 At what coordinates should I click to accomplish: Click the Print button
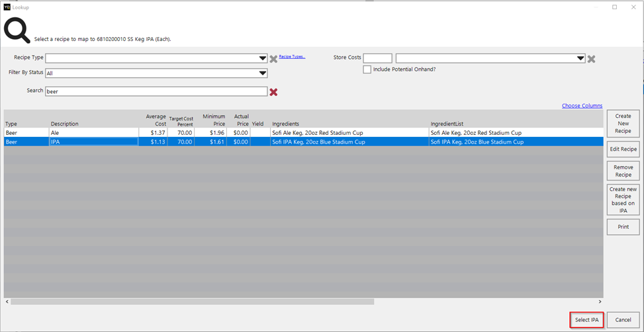point(623,227)
